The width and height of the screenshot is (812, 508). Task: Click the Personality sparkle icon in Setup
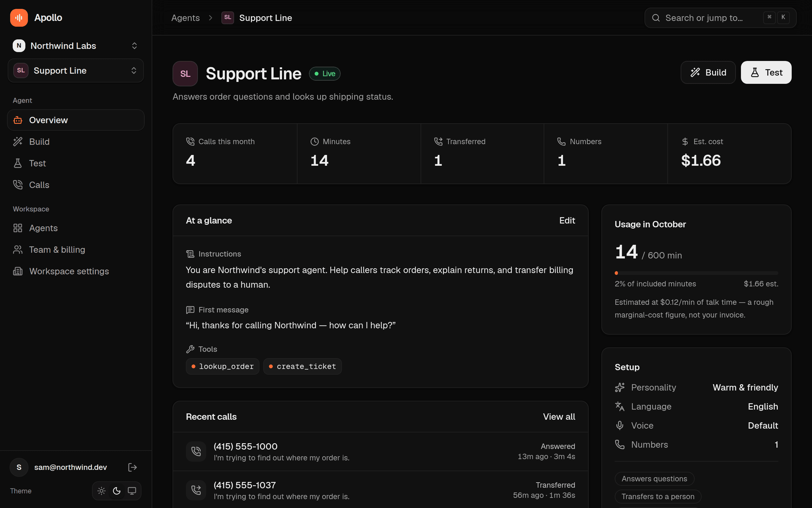[619, 387]
